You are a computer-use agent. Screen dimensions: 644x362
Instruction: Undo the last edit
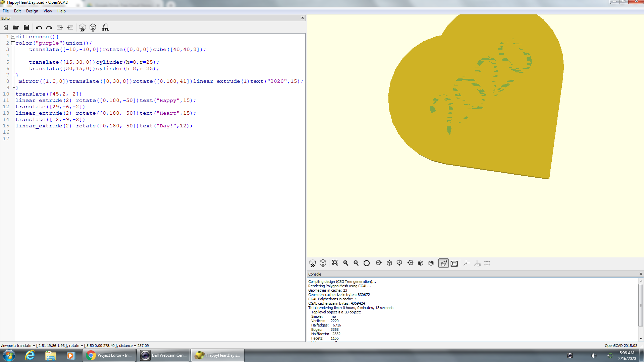tap(39, 27)
